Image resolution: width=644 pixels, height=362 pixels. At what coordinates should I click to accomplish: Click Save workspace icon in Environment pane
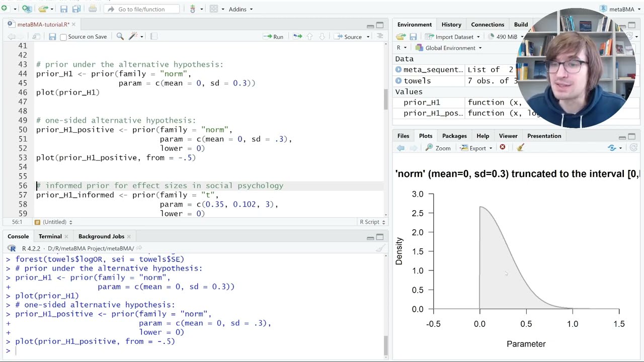413,37
